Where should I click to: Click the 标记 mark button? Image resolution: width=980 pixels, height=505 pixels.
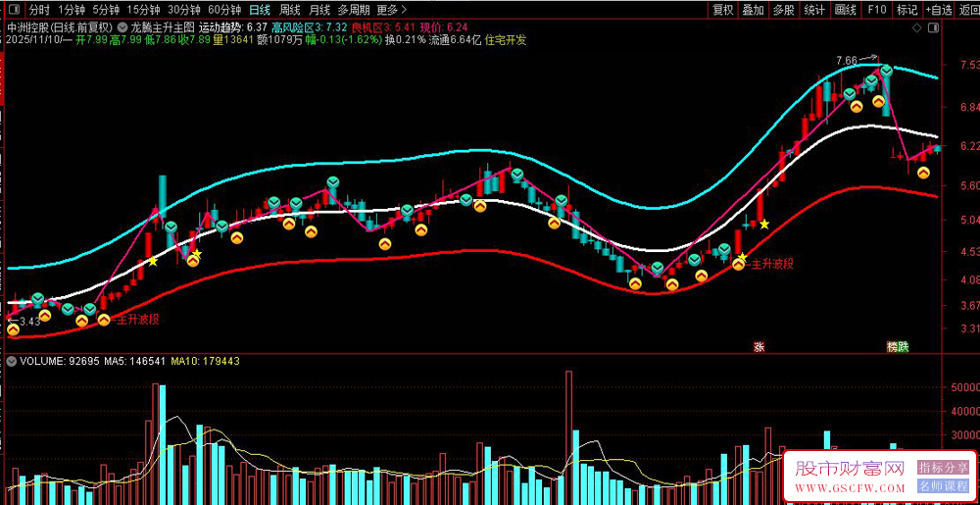pyautogui.click(x=906, y=10)
